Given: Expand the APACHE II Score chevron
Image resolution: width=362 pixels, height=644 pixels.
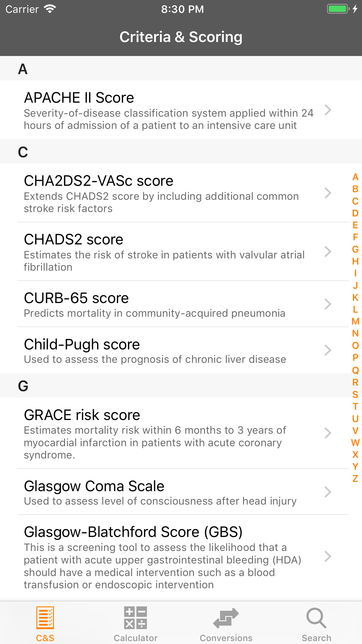Looking at the screenshot, I should tap(328, 110).
